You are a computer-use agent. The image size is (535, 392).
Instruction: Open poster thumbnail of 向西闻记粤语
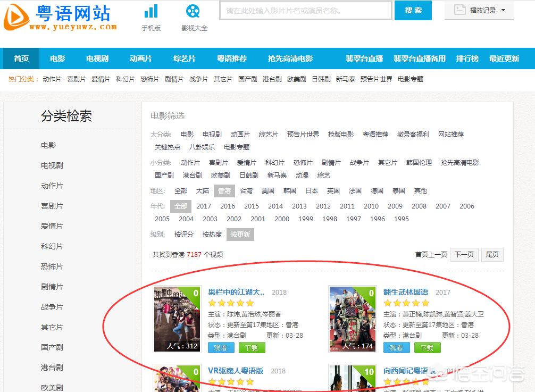pyautogui.click(x=353, y=378)
